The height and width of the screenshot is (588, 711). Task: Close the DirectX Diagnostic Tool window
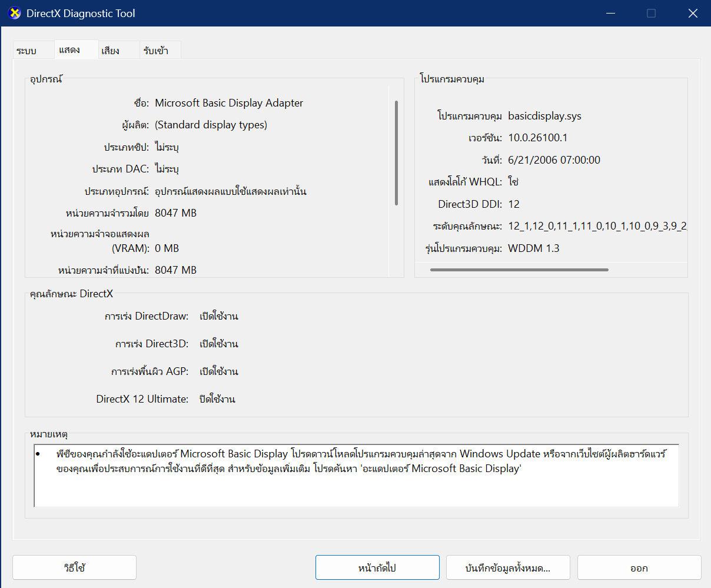693,13
